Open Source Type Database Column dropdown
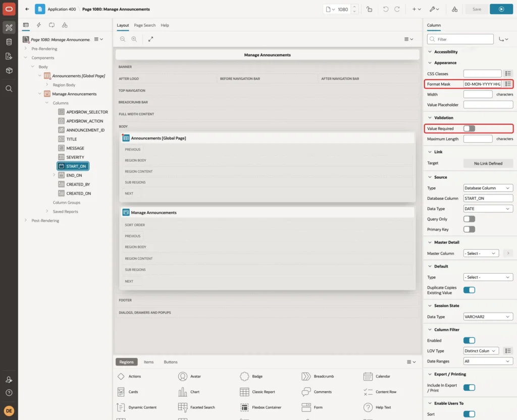The image size is (517, 420). click(x=488, y=188)
